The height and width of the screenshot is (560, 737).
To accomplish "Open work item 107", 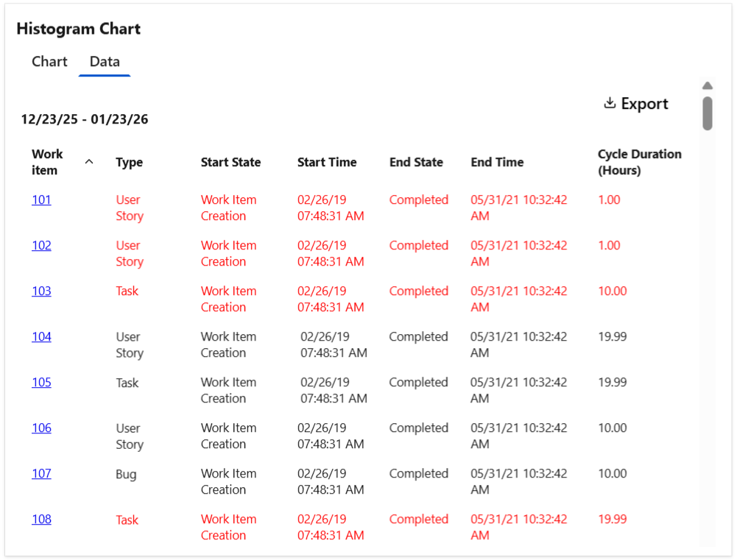I will [40, 473].
